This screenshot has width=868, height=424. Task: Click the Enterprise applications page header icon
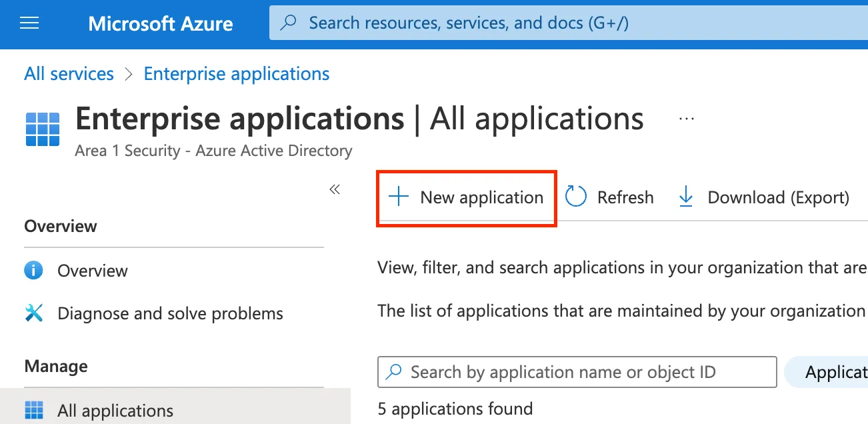click(42, 129)
